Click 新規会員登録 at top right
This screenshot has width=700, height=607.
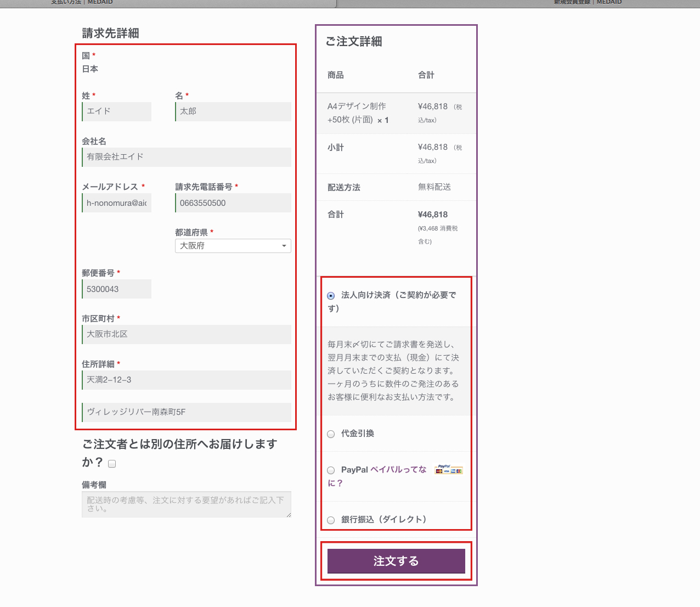(571, 2)
